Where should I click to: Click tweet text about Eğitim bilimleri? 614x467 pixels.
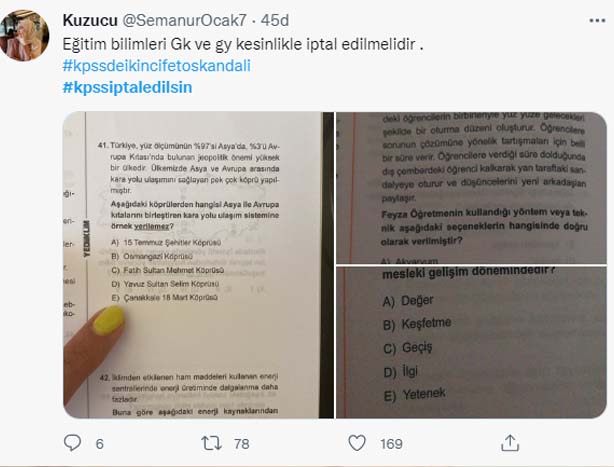tap(243, 44)
